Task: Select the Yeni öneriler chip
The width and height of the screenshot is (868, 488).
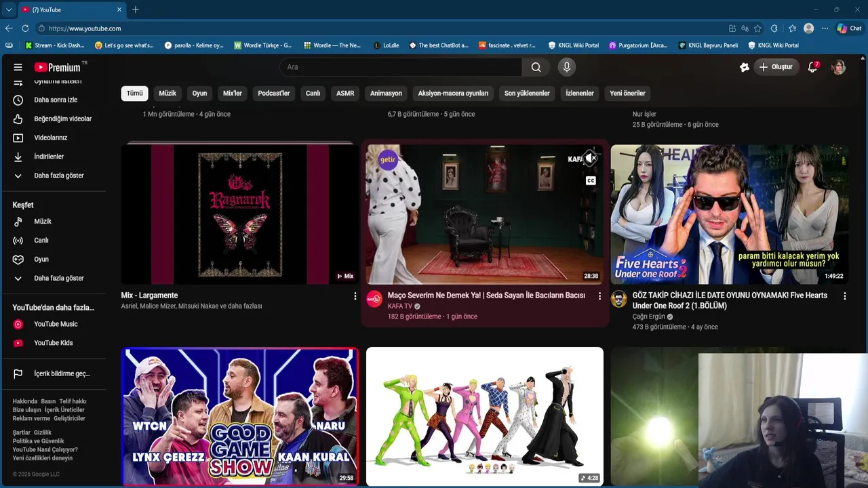Action: pos(627,94)
